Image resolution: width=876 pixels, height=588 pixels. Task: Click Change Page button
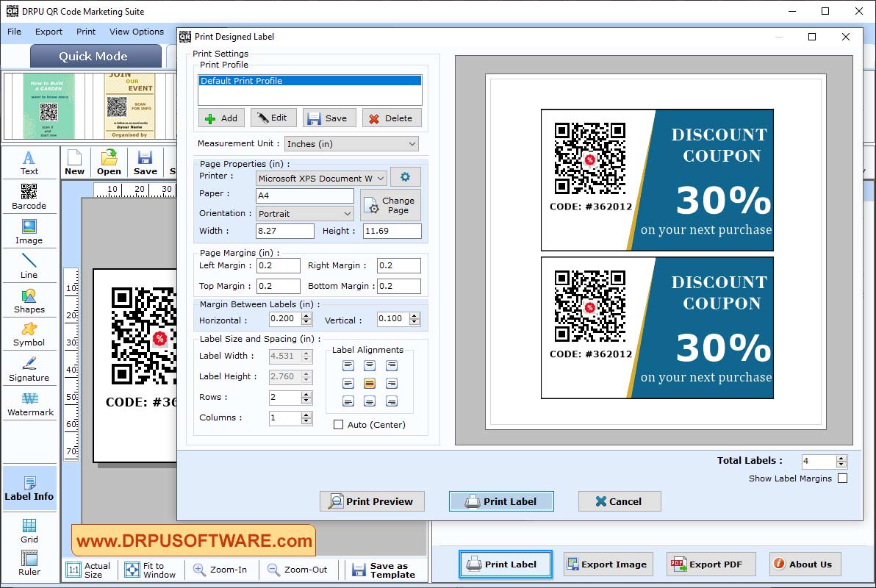click(x=390, y=205)
